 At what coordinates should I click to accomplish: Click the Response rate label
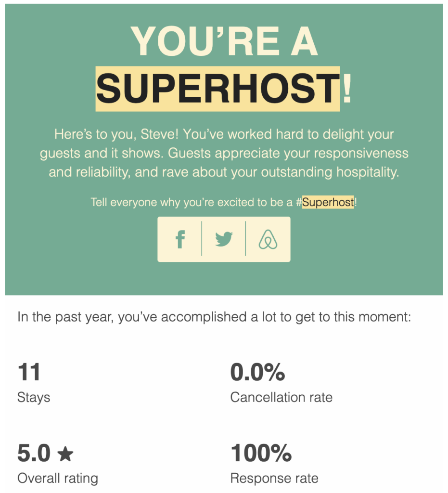tap(274, 478)
